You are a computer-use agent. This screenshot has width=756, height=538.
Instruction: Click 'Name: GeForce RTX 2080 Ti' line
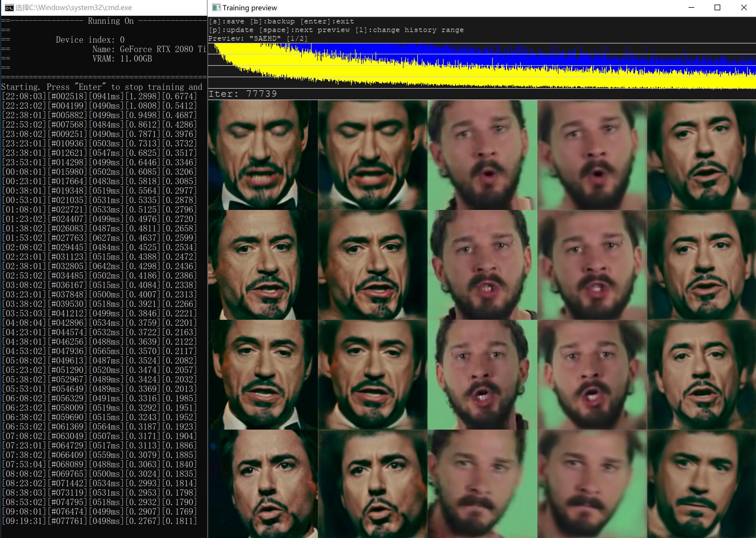149,49
